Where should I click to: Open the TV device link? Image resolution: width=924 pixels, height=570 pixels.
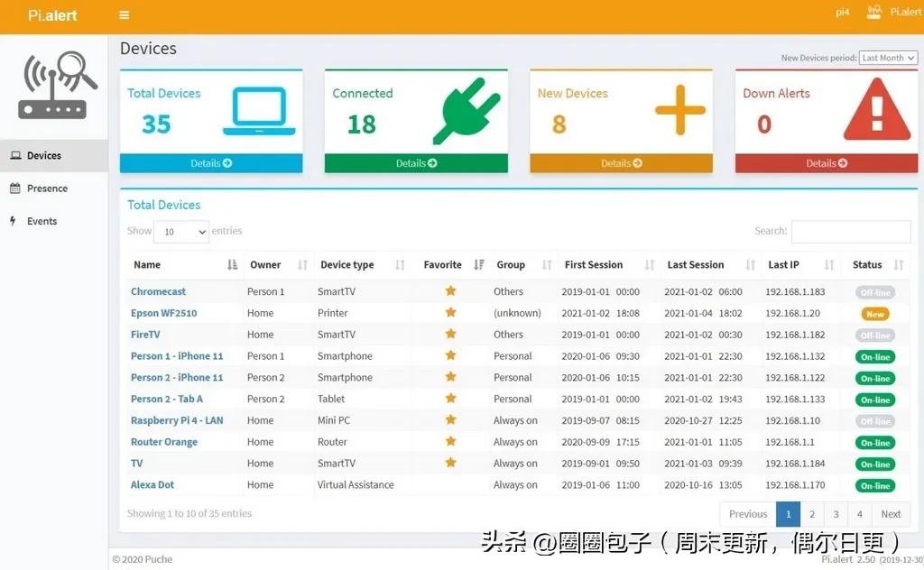tap(137, 464)
